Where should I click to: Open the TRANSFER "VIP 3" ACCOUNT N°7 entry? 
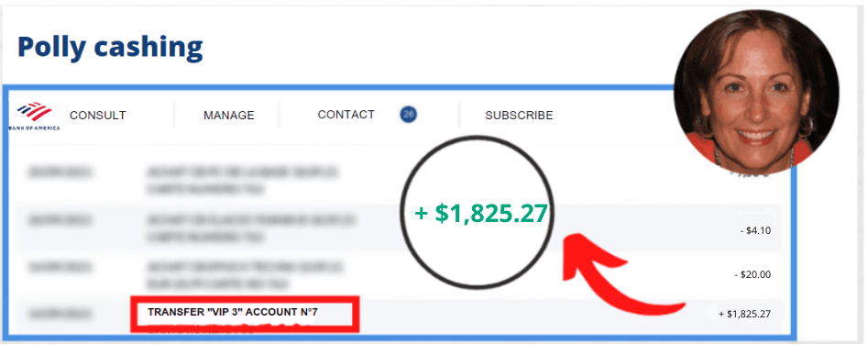[x=233, y=313]
